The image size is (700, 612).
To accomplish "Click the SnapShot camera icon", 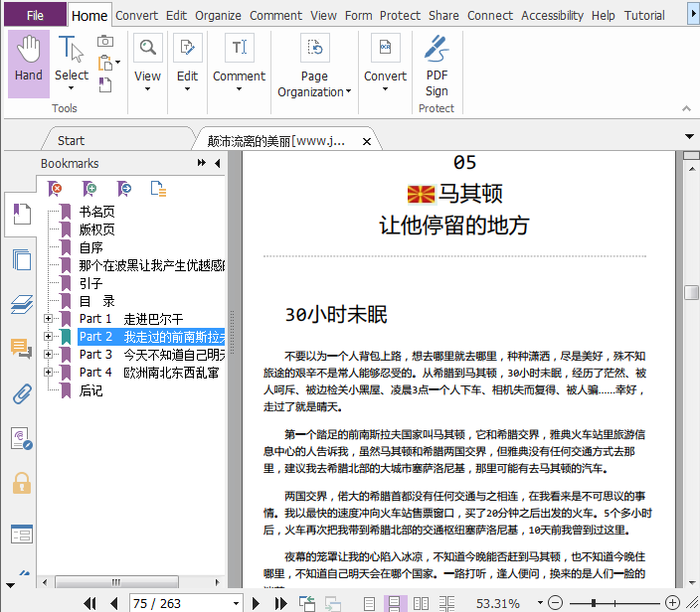I will (x=105, y=41).
